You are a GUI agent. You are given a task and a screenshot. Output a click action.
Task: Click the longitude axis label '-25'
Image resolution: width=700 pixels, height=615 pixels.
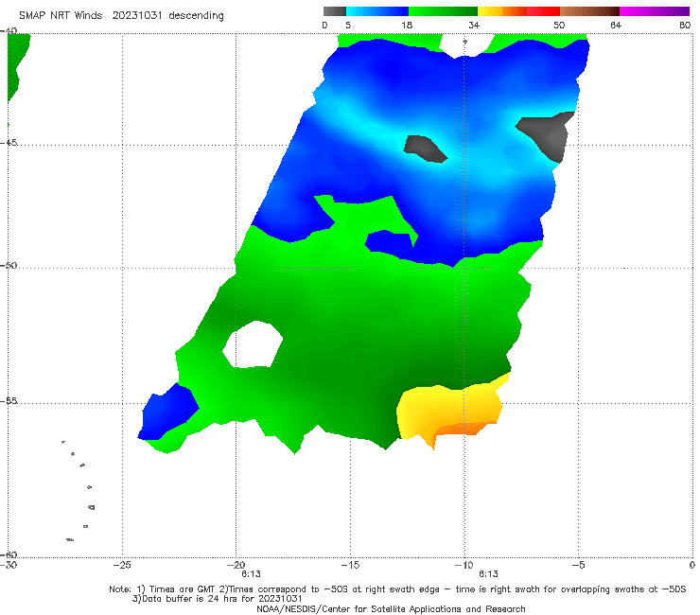[122, 565]
